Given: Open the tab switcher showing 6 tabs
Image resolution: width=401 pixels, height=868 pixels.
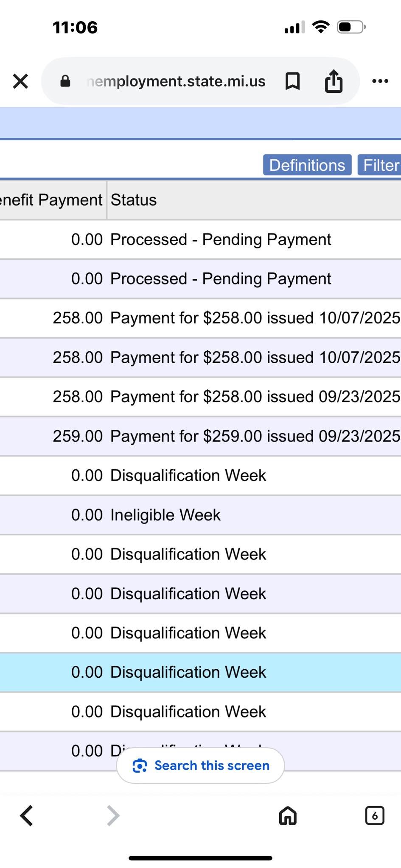Looking at the screenshot, I should point(375,815).
